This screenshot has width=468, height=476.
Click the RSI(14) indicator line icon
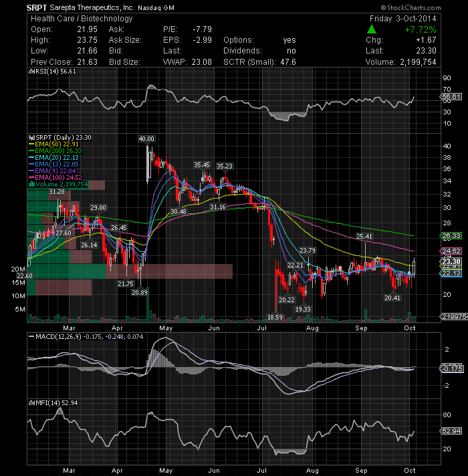point(31,72)
